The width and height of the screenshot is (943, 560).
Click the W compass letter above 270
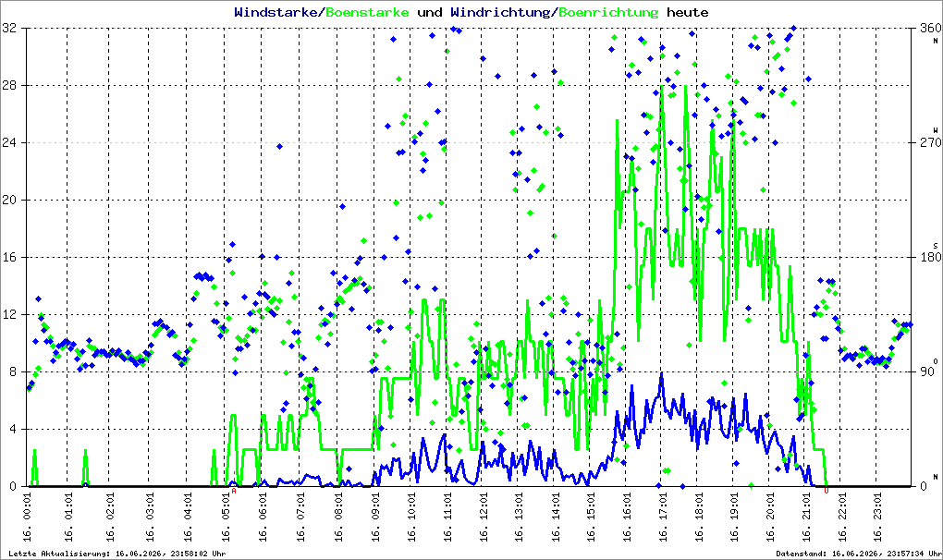coord(936,130)
